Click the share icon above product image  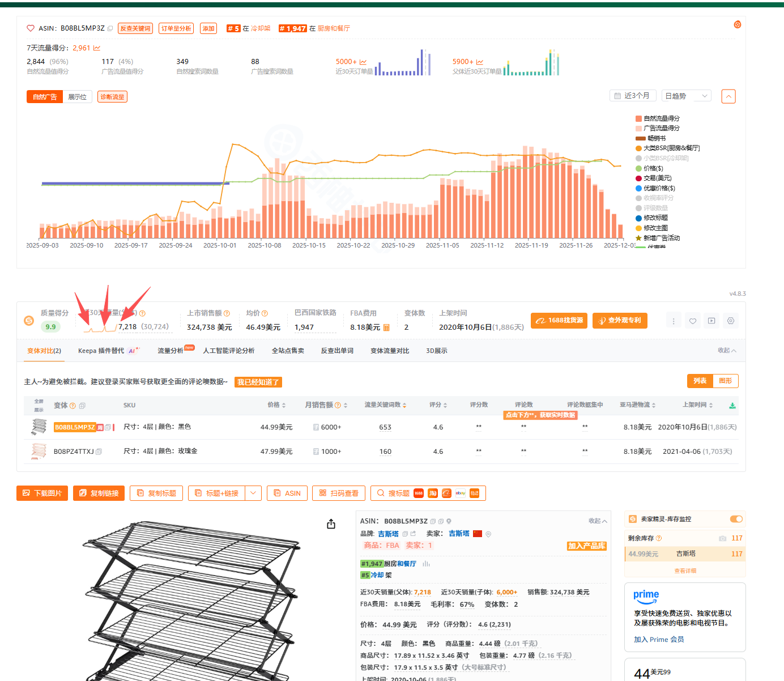click(331, 524)
